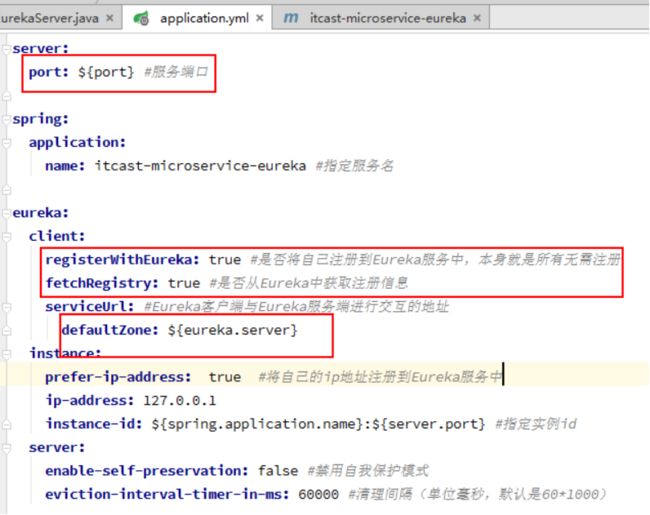
Task: Open the itcast-microservice-eureka tab
Action: pyautogui.click(x=381, y=18)
